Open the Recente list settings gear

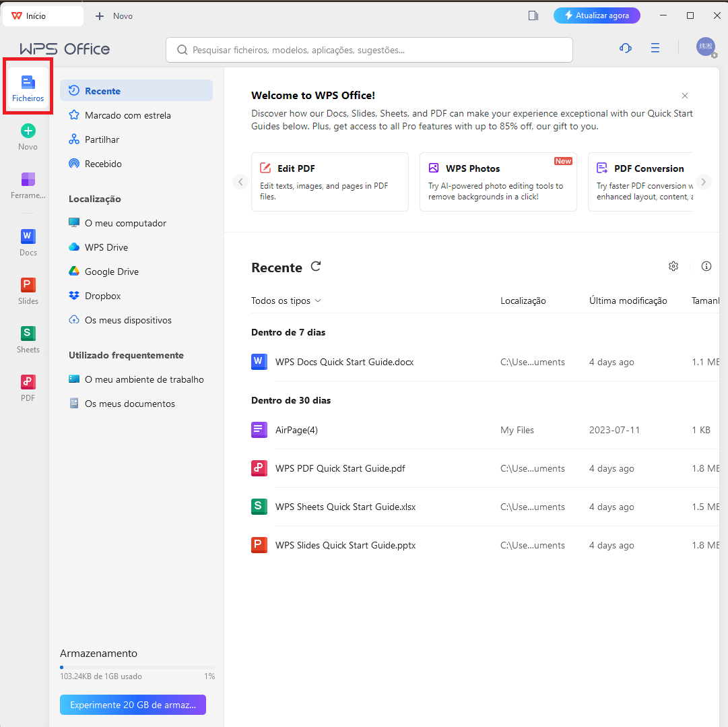(673, 266)
